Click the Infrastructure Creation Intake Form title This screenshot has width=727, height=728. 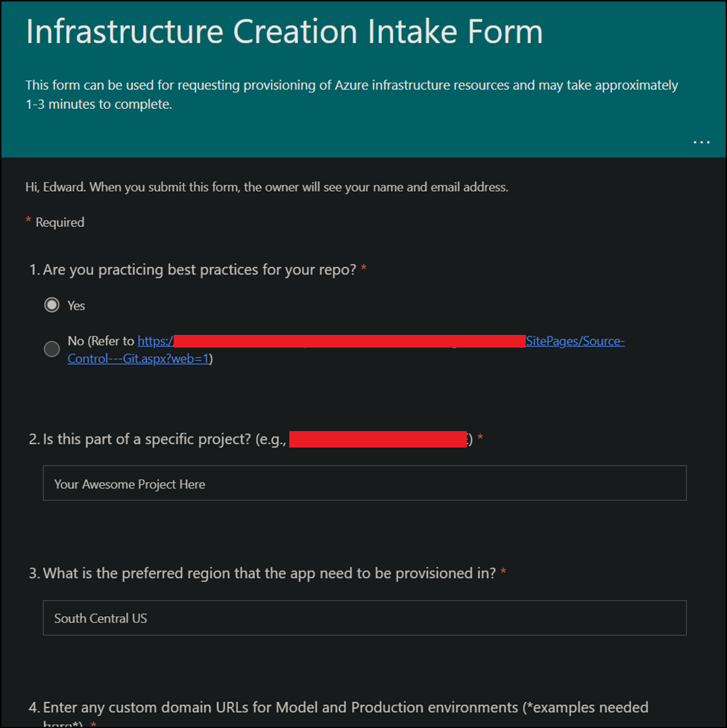(284, 33)
